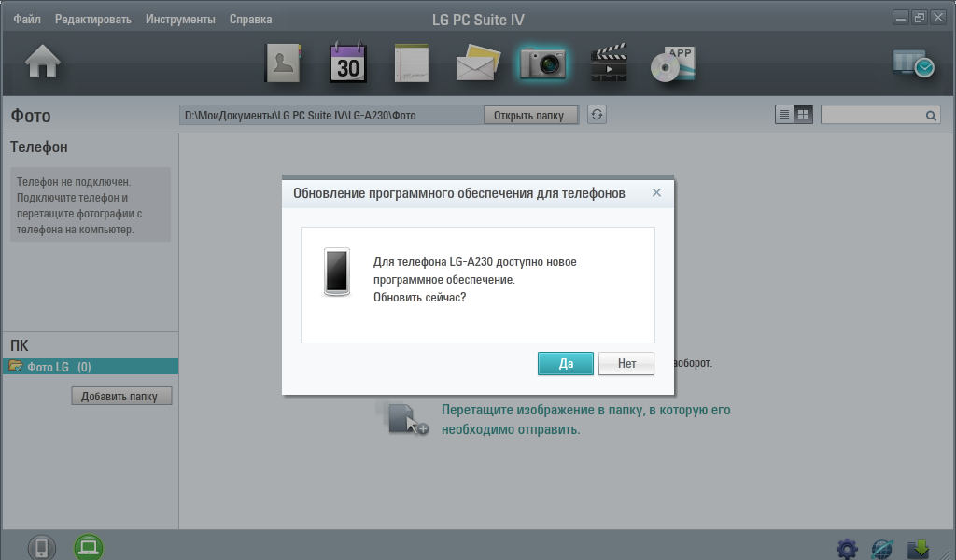Open the sync schedule monitor icon
The height and width of the screenshot is (560, 956).
click(913, 63)
